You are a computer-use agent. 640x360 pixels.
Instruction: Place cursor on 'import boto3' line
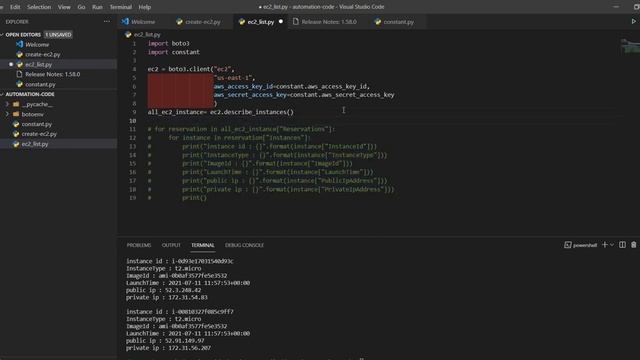(169, 43)
